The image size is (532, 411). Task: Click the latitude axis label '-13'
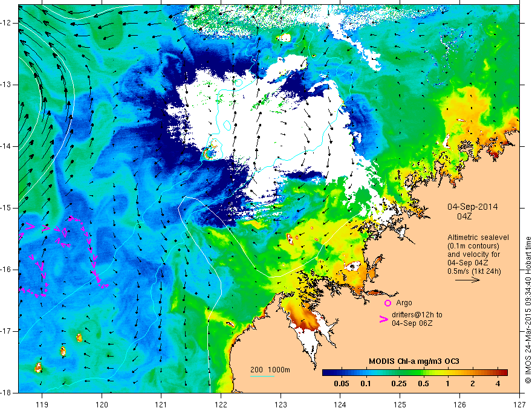point(7,85)
